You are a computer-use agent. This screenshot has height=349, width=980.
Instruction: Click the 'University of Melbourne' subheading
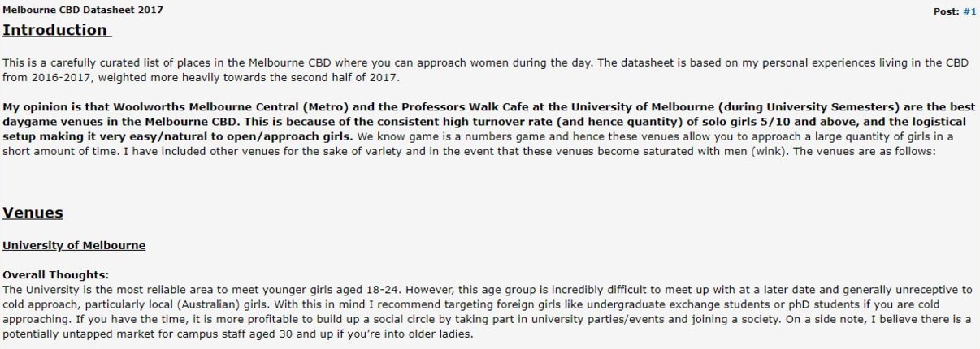coord(74,245)
